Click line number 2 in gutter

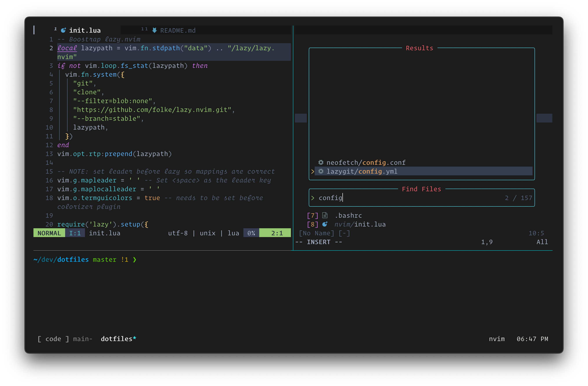click(51, 48)
